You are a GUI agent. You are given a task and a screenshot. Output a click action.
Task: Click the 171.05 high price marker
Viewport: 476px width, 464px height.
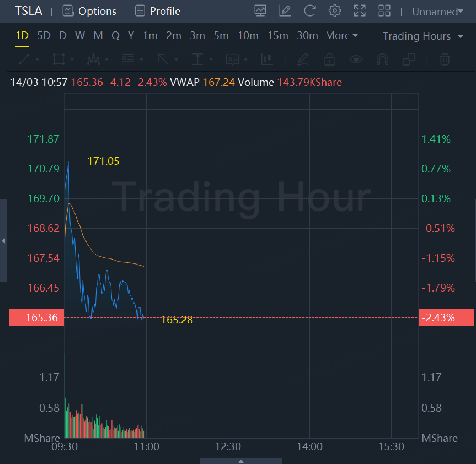[104, 161]
